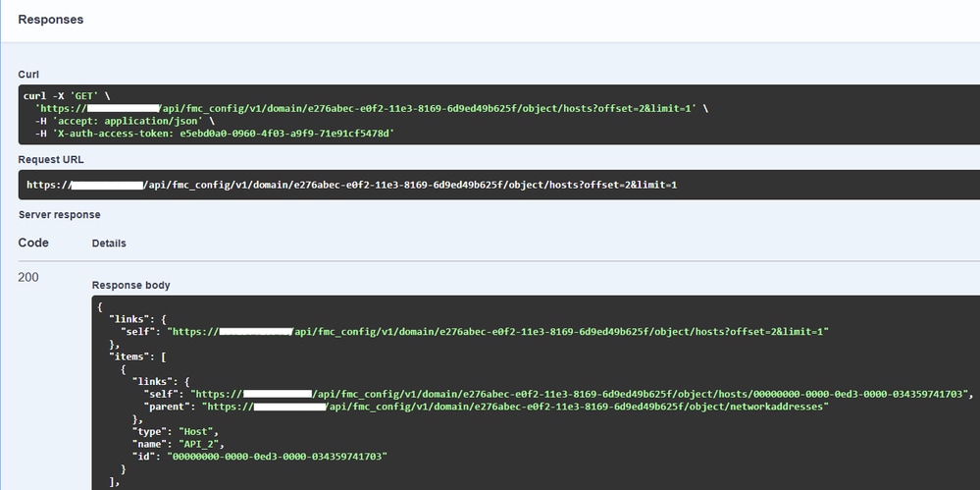
Task: Click the "type": "Host" line
Action: coord(176,432)
